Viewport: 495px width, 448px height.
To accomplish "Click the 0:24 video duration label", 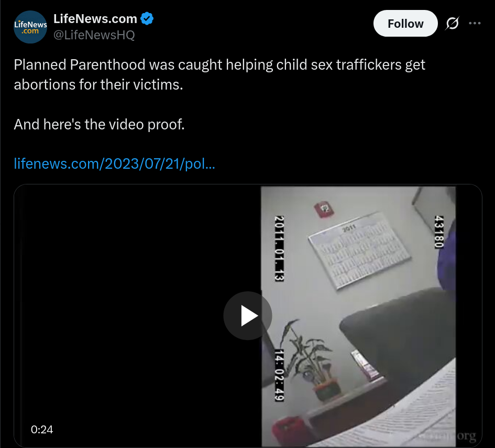I will click(x=42, y=429).
